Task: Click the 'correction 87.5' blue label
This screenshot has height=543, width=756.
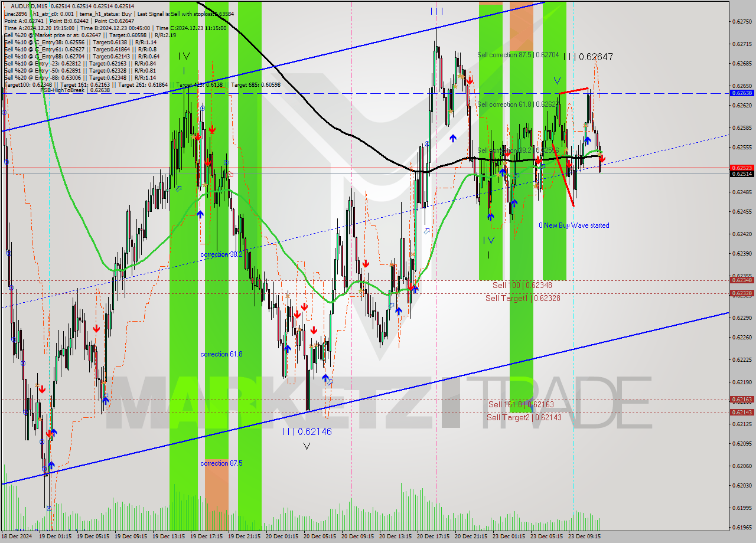Action: point(221,463)
